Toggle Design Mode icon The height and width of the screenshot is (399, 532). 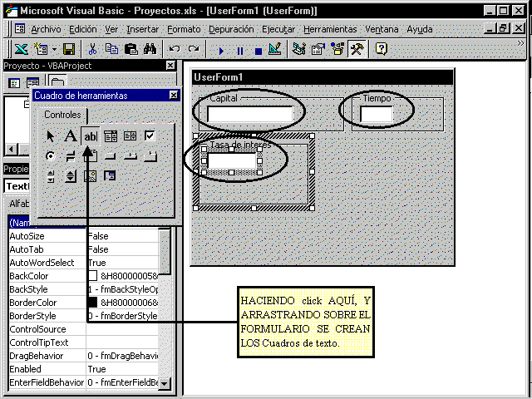275,49
